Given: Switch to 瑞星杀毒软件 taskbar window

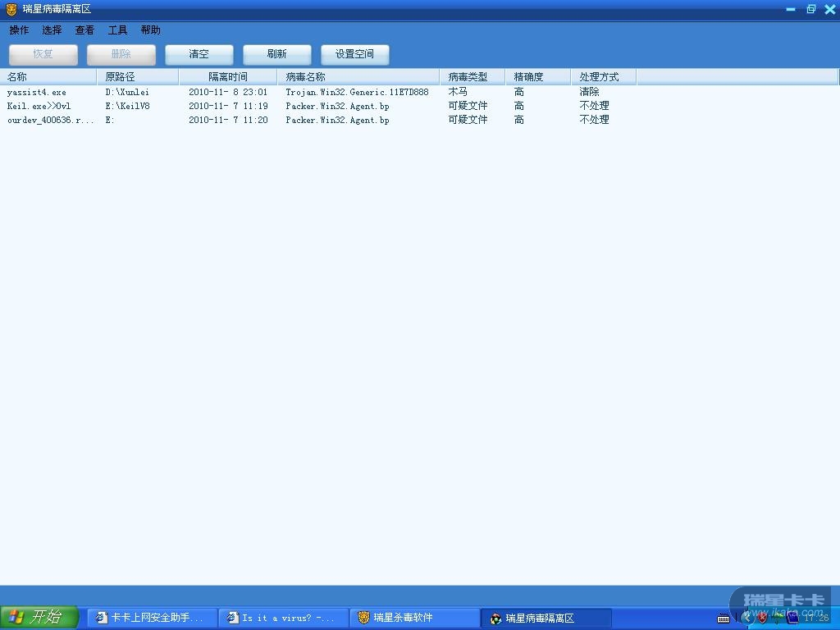Looking at the screenshot, I should (415, 618).
